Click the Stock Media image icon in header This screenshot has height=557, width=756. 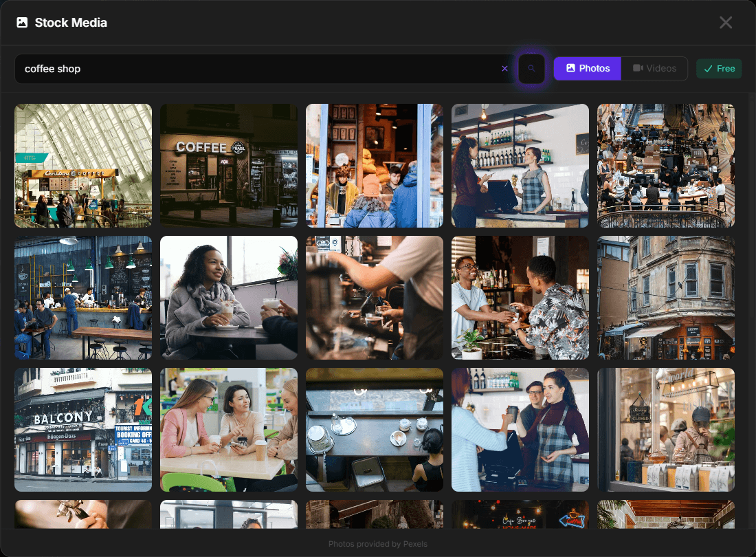(22, 22)
